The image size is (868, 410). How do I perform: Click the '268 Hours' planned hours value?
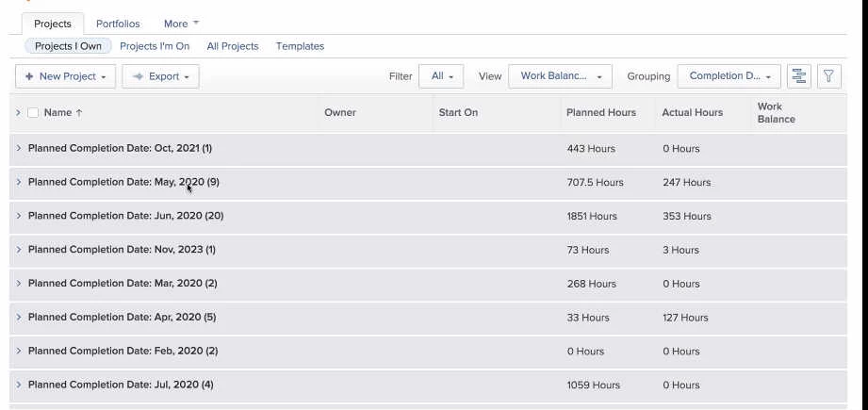tap(591, 284)
